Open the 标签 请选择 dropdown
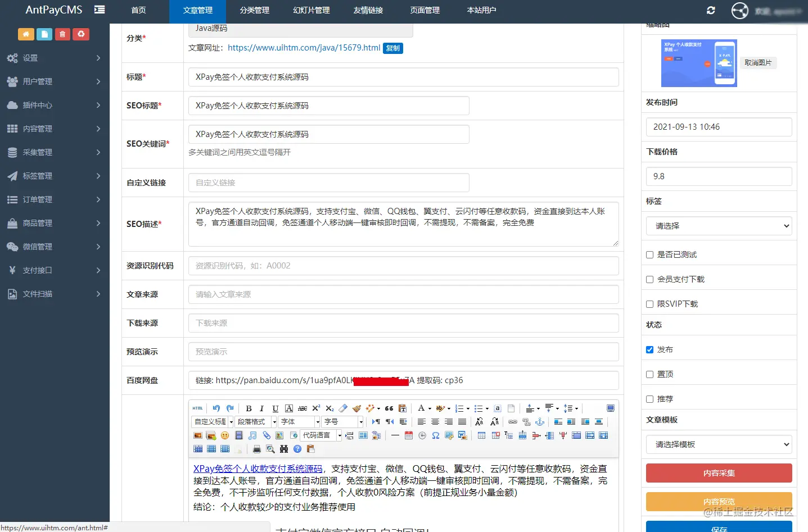The image size is (808, 532). pyautogui.click(x=719, y=226)
